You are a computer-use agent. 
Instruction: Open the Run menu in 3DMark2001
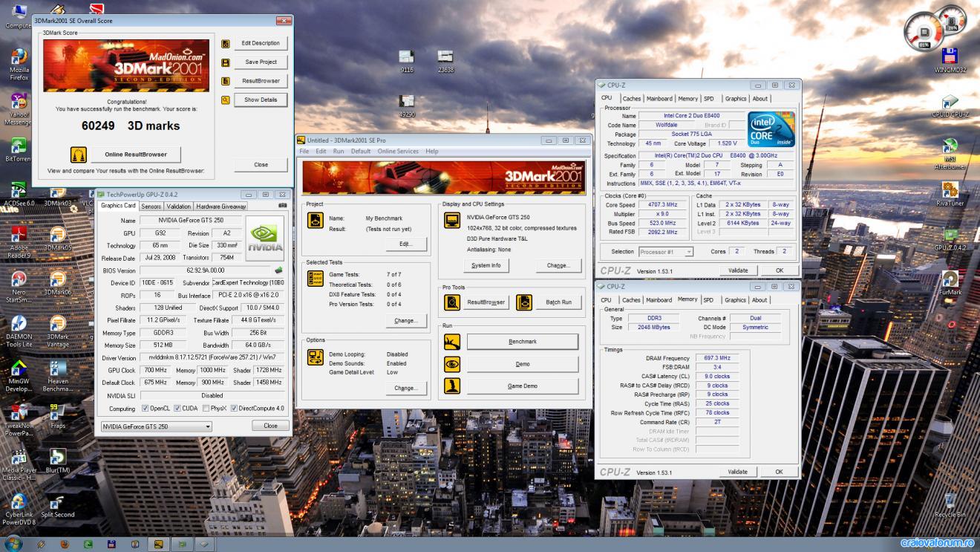pos(339,151)
